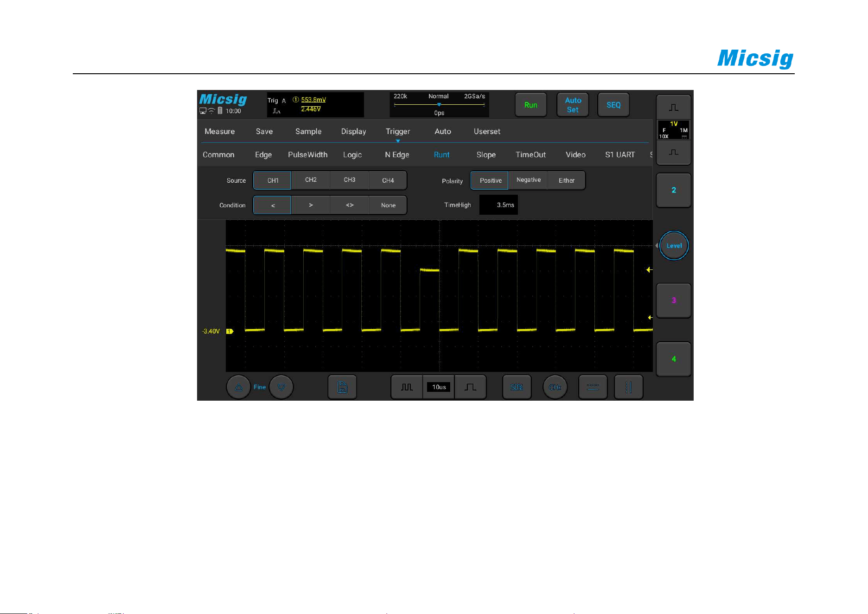868x614 pixels.
Task: Select CH2 as trigger source
Action: [311, 180]
